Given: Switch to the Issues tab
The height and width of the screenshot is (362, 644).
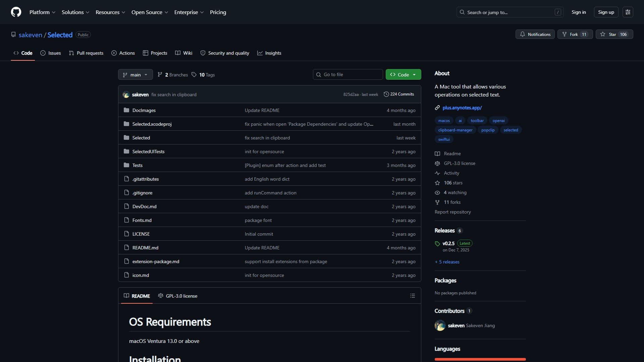Looking at the screenshot, I should click(51, 53).
